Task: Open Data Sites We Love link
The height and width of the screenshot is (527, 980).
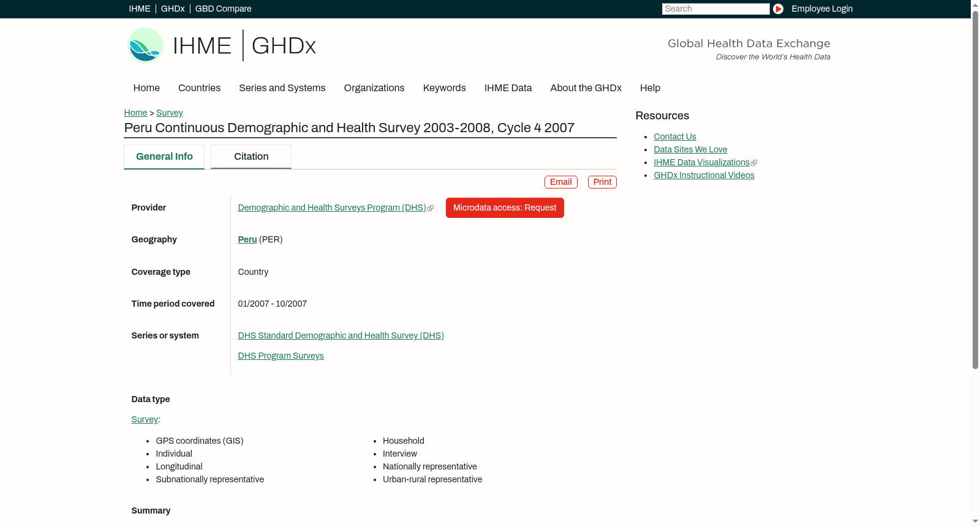Action: [x=690, y=149]
